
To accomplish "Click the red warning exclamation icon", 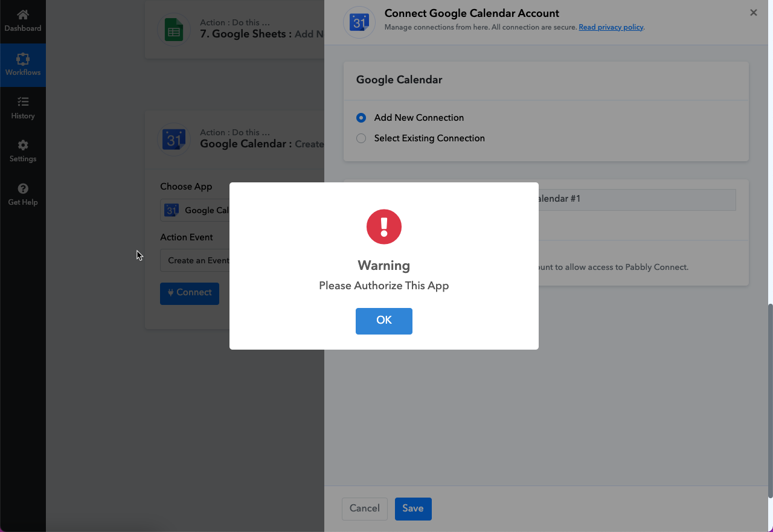I will tap(384, 227).
